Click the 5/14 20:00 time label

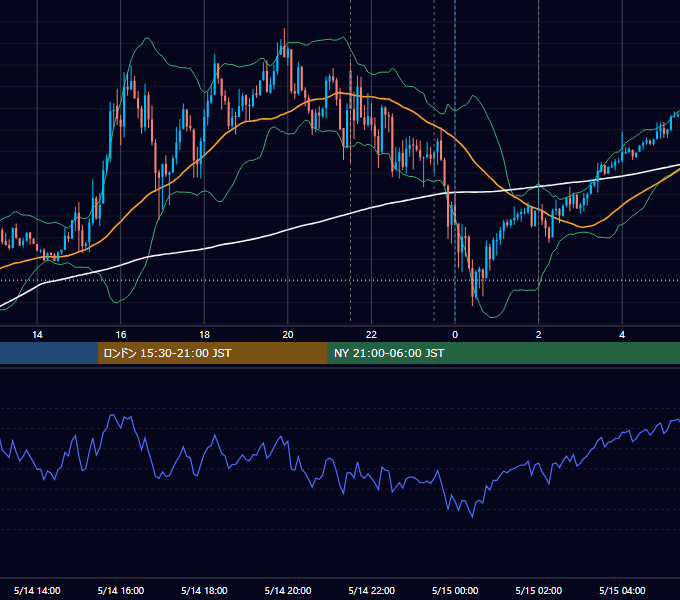coord(288,590)
